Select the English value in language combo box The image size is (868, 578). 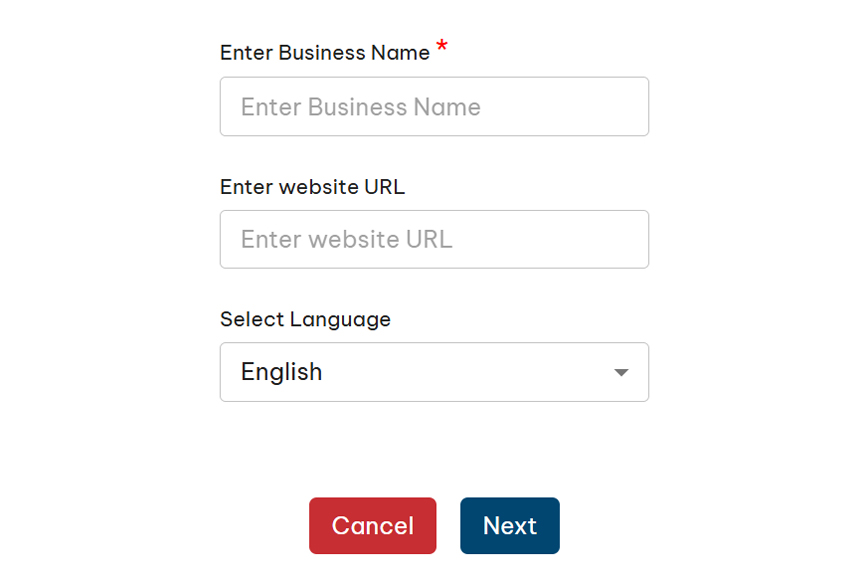click(x=282, y=372)
